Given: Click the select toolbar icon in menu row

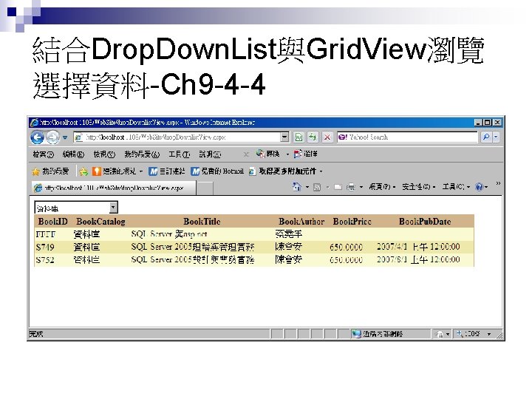Looking at the screenshot, I should [305, 154].
